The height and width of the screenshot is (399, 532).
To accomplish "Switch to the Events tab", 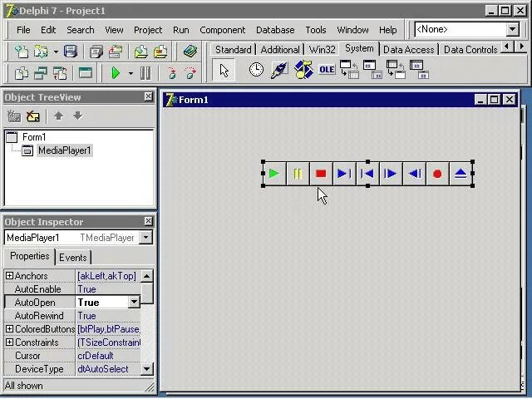I will tap(73, 258).
